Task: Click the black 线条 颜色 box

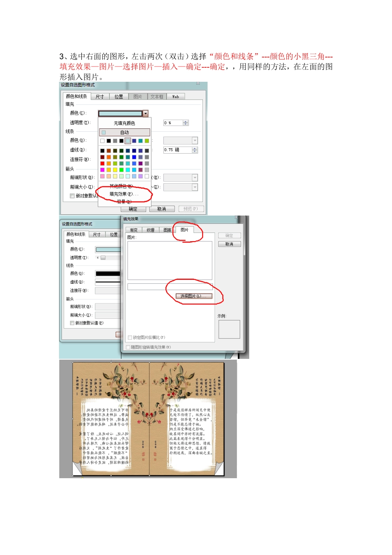Action: coord(108,273)
